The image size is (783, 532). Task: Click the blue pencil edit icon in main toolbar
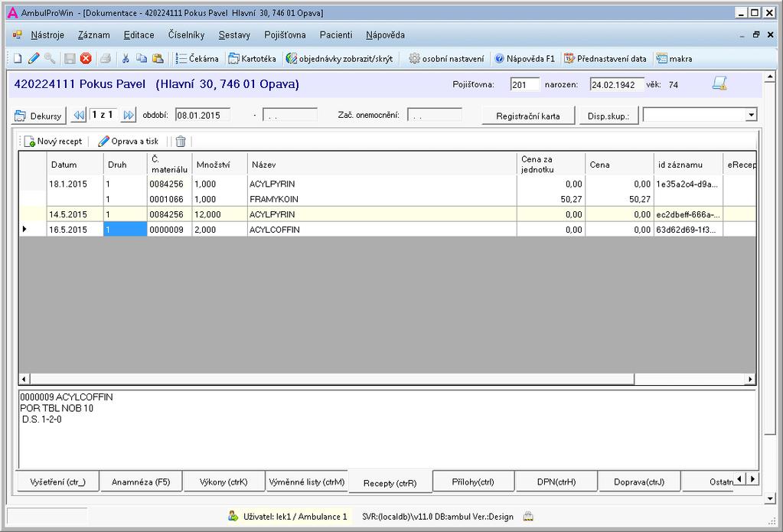pyautogui.click(x=34, y=58)
